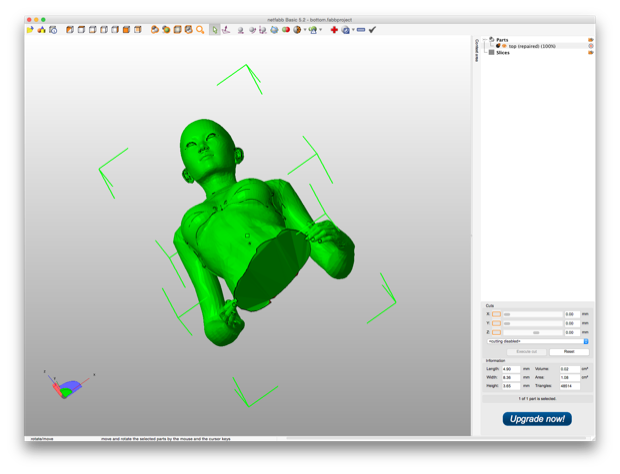Collapse the Parts tree node
The image size is (620, 474).
[486, 40]
